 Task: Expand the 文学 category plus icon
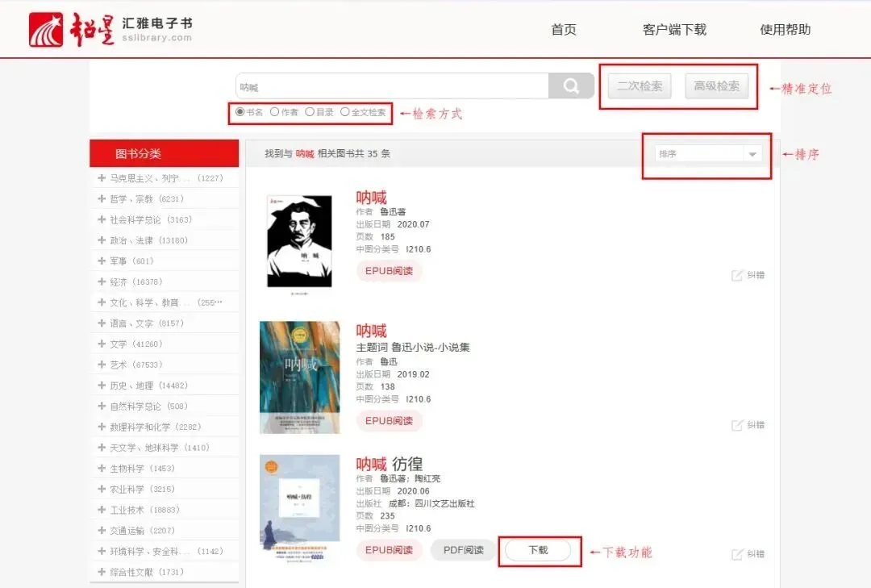(x=102, y=344)
